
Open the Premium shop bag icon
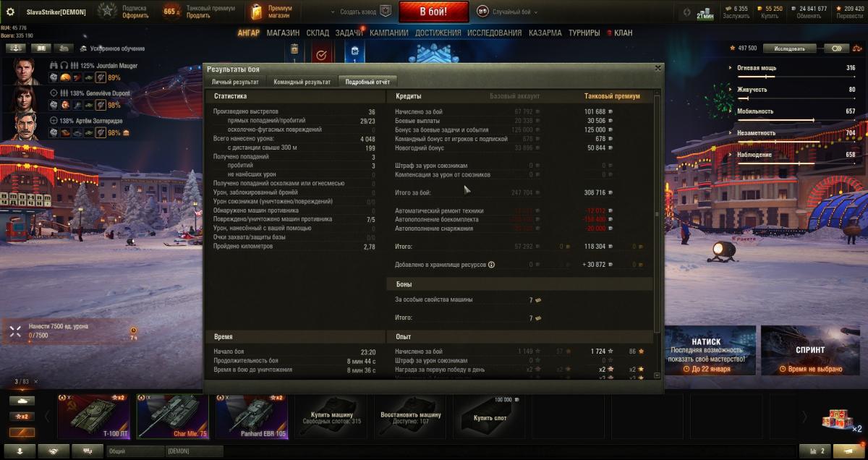click(x=256, y=12)
